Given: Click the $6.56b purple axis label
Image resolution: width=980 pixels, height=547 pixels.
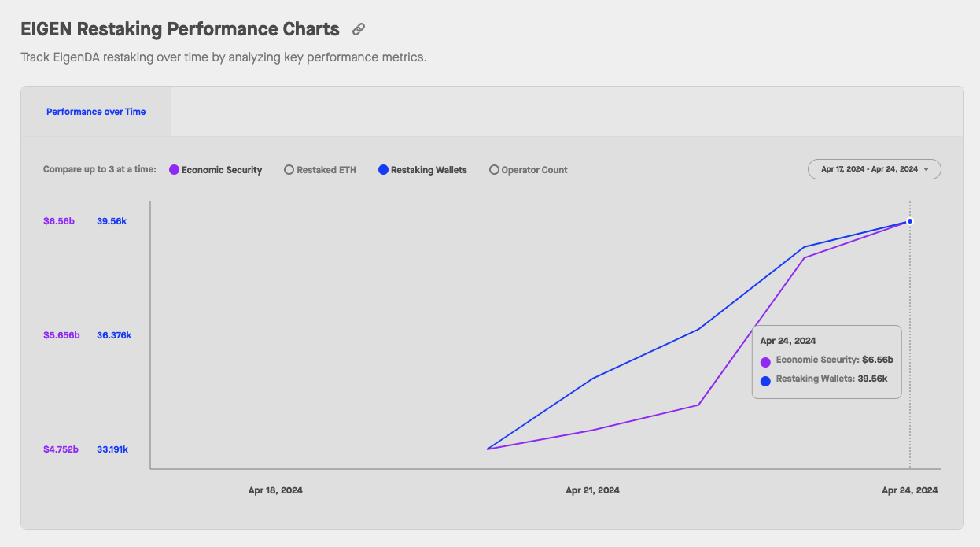Looking at the screenshot, I should point(59,221).
